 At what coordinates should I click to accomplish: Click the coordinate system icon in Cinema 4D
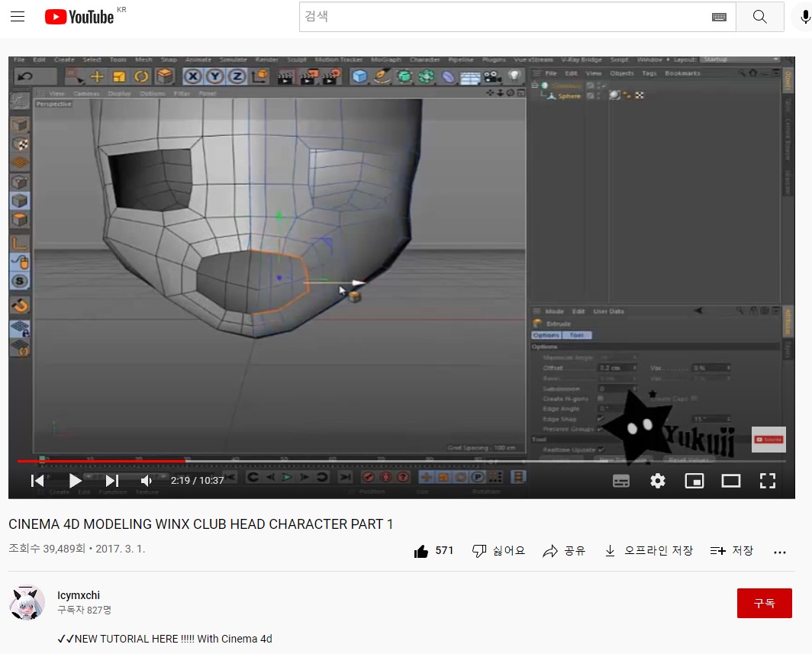(260, 76)
